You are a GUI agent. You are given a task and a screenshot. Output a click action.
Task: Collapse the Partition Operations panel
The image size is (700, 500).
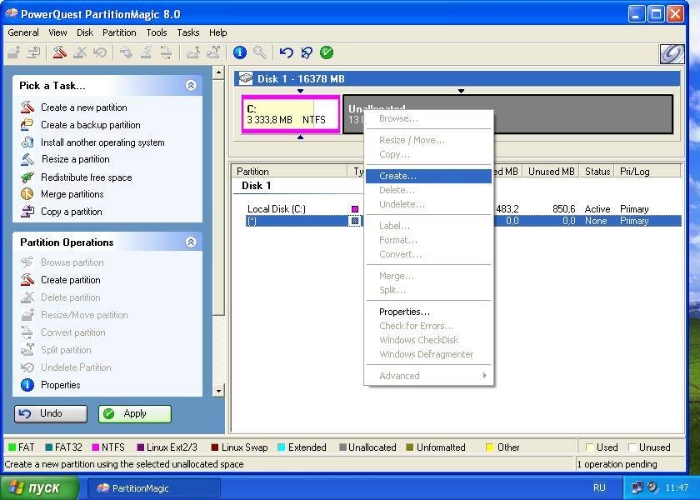[191, 242]
